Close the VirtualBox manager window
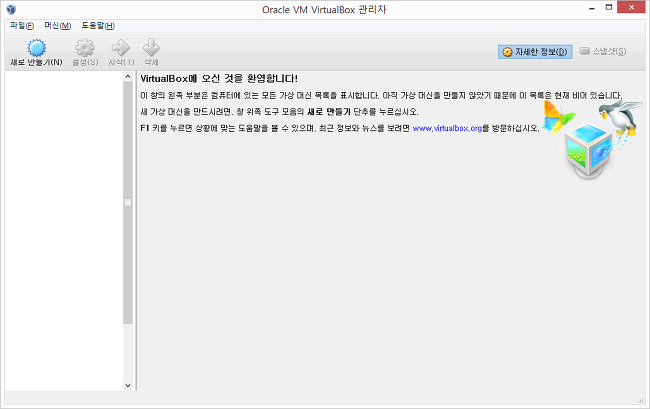650x409 pixels. (x=631, y=7)
